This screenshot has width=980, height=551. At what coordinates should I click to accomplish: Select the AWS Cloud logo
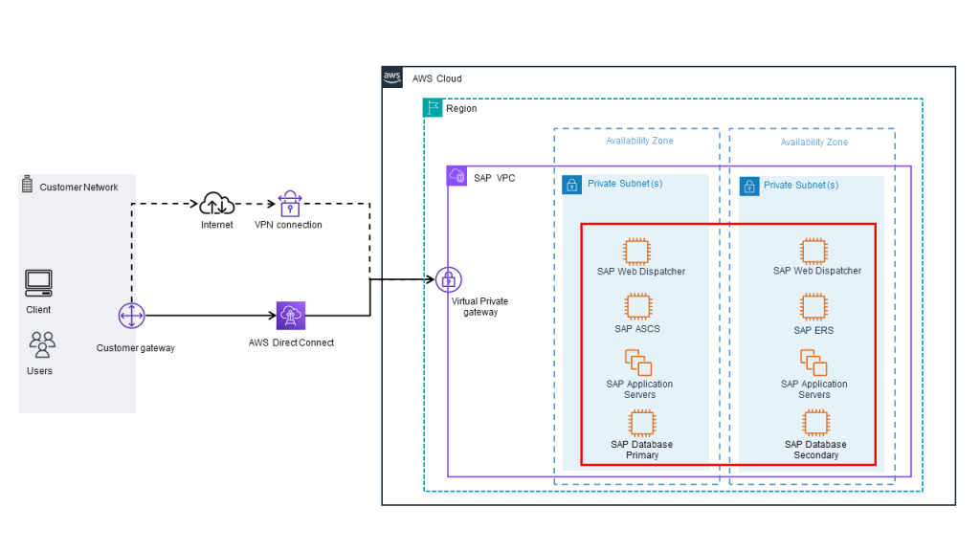pyautogui.click(x=391, y=77)
